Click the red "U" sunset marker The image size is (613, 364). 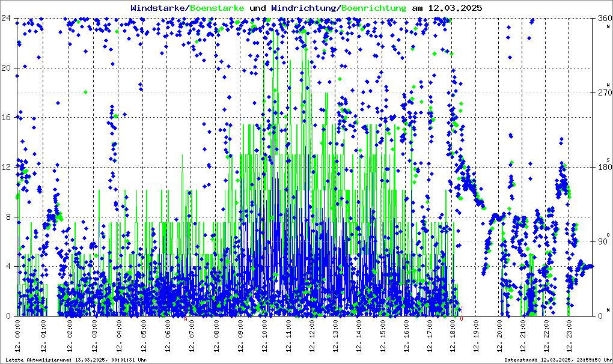click(461, 318)
